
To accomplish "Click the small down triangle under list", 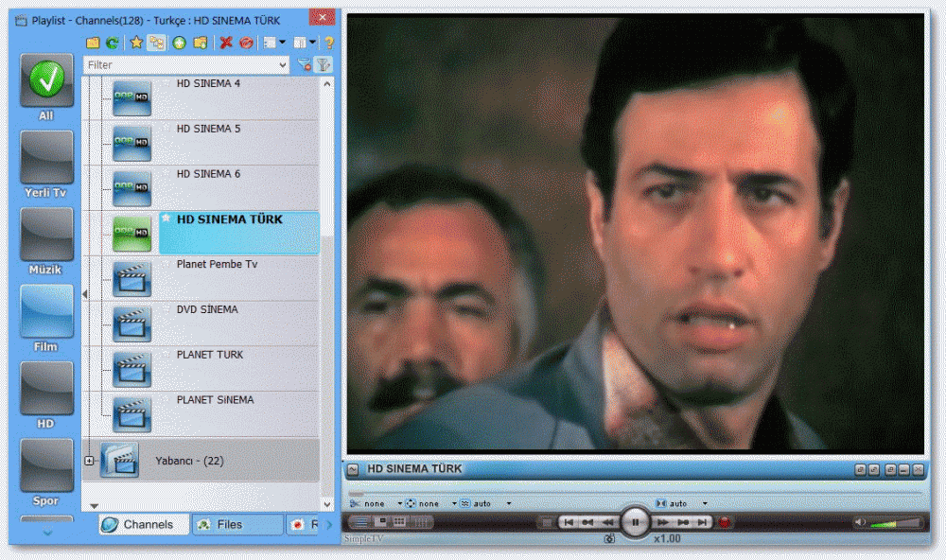I will point(94,506).
